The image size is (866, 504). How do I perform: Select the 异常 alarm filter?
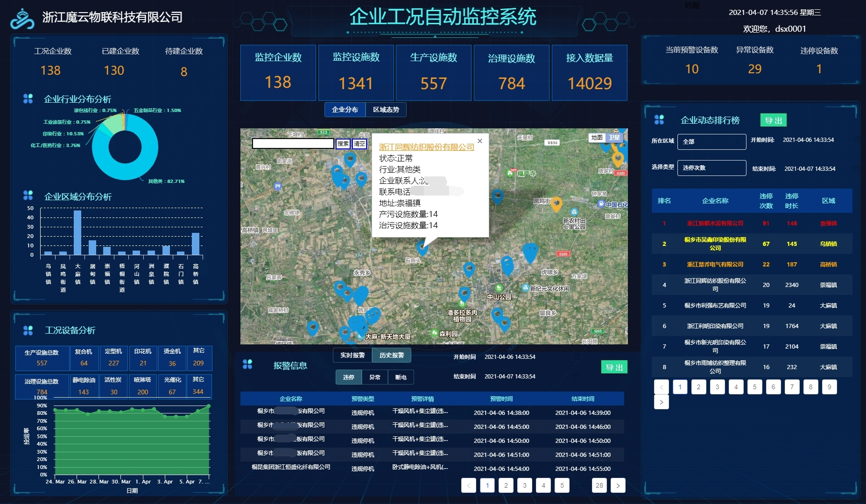374,377
